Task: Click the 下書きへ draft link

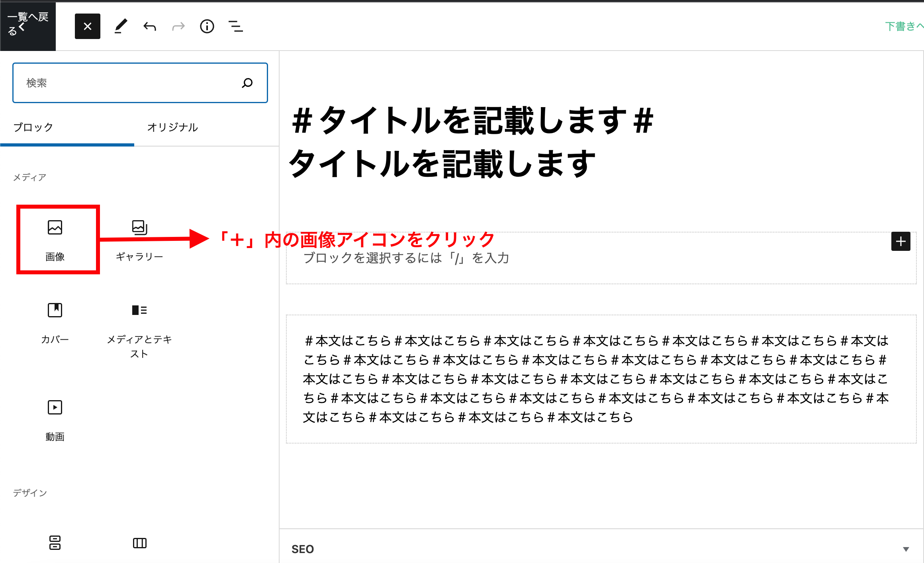Action: pyautogui.click(x=903, y=26)
